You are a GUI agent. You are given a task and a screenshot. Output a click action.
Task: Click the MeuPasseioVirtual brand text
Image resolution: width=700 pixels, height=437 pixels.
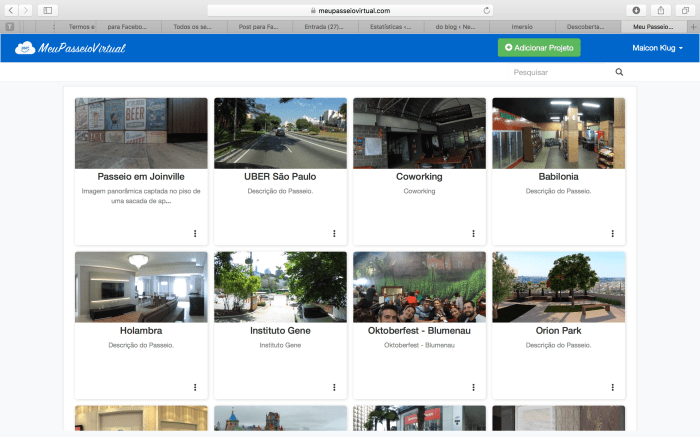[82, 48]
